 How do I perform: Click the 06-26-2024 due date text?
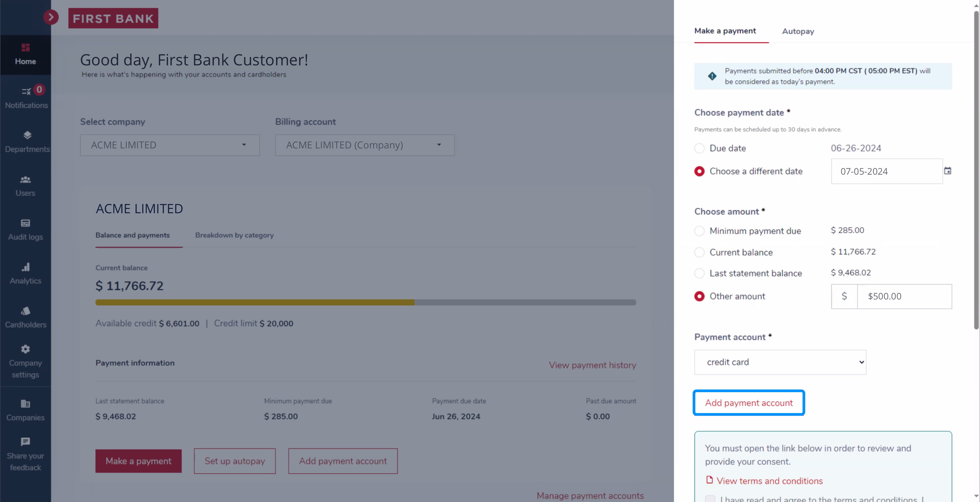point(856,148)
